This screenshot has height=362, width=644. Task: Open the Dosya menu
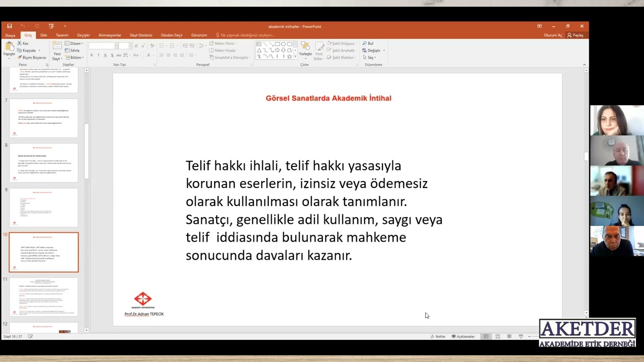click(x=10, y=35)
